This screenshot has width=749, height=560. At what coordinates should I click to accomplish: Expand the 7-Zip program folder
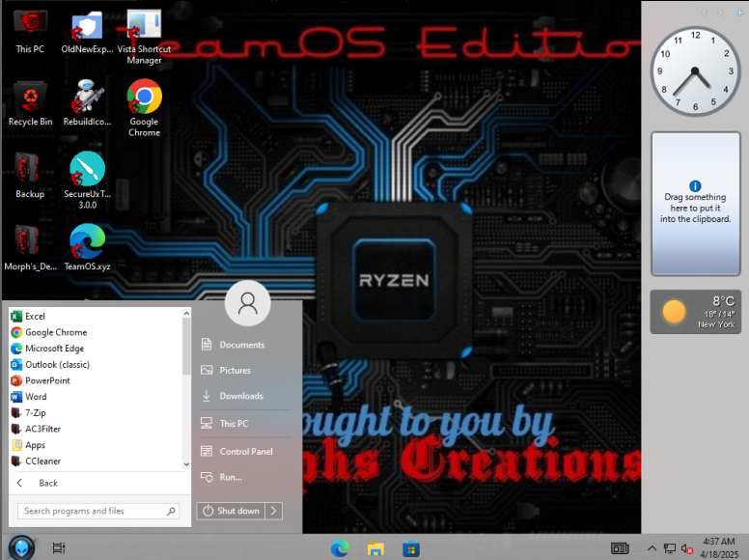[96, 413]
